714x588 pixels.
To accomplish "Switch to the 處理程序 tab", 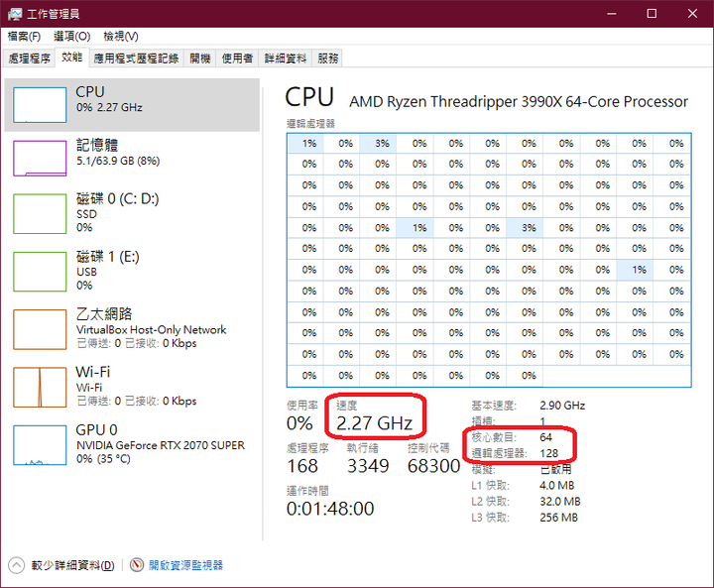I will [x=29, y=59].
